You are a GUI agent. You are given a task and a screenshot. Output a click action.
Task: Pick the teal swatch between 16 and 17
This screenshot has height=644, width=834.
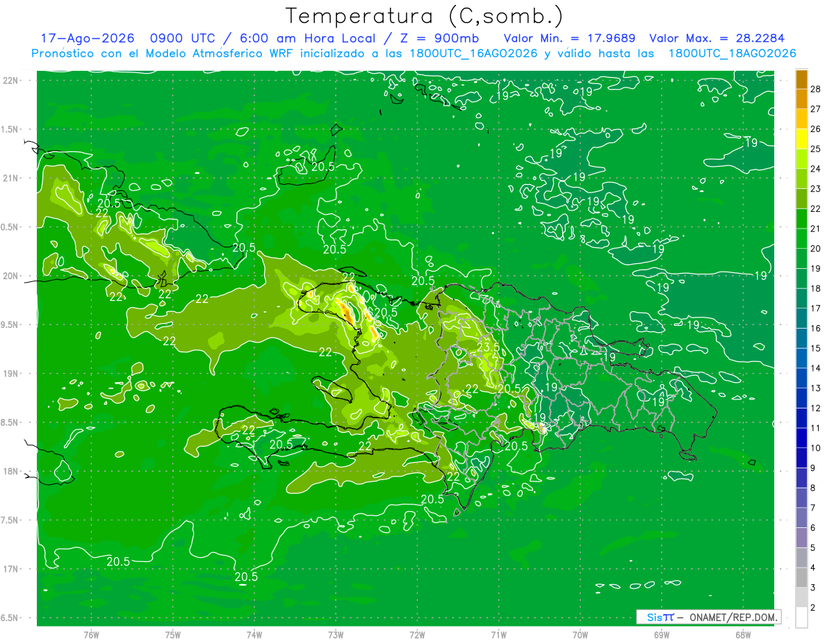[802, 318]
